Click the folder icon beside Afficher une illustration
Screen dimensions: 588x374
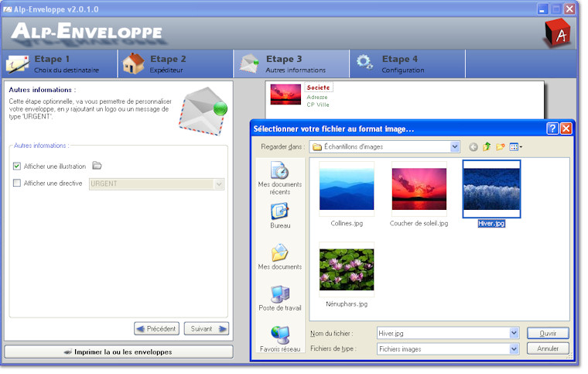[x=97, y=166]
